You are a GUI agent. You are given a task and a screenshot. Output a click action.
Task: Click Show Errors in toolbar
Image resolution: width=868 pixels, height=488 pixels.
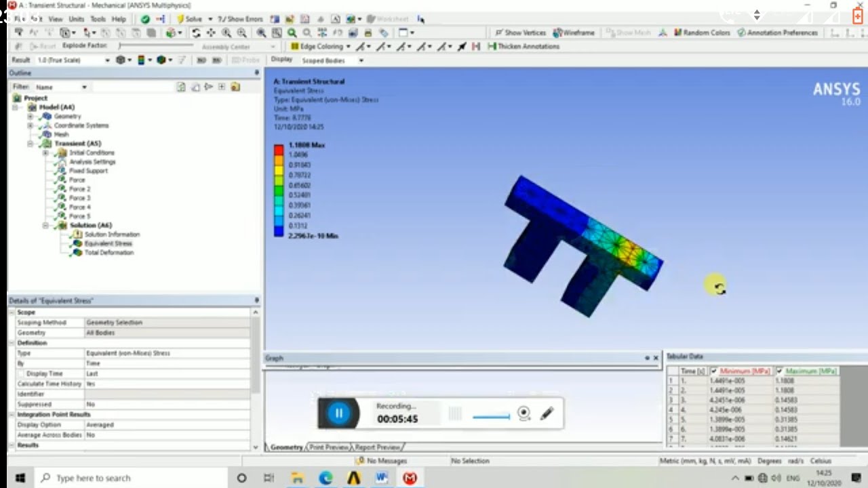pyautogui.click(x=240, y=19)
